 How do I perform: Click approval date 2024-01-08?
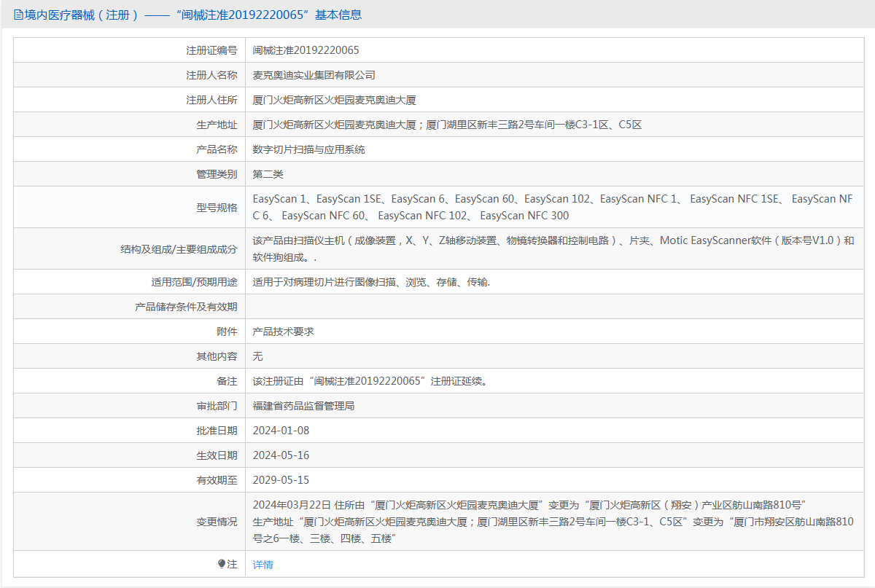click(x=281, y=431)
